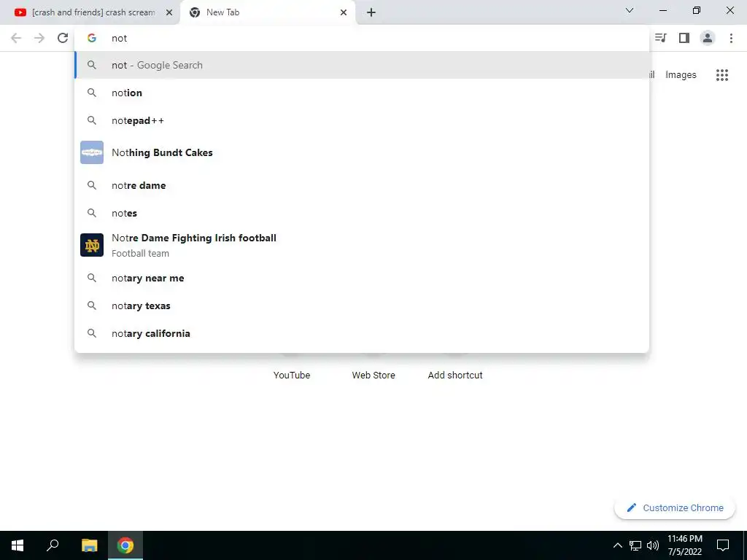Image resolution: width=747 pixels, height=560 pixels.
Task: Click the Nothing Bundt Cakes logo thumbnail
Action: tap(92, 152)
